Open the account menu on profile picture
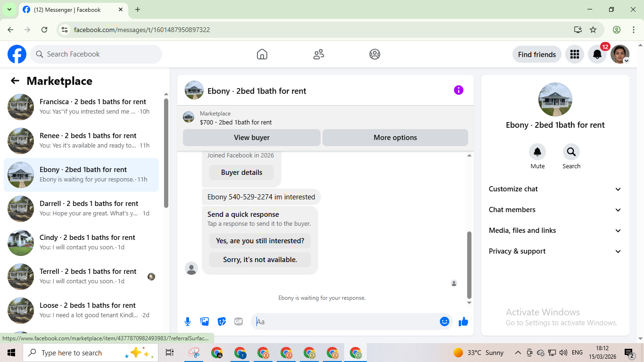Viewport: 644px width, 362px height. [x=620, y=54]
